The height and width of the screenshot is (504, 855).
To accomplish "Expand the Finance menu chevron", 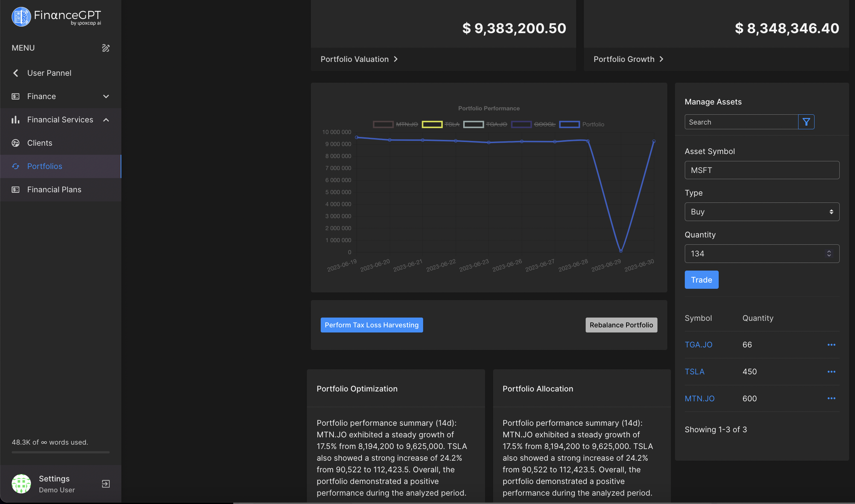I will tap(106, 97).
